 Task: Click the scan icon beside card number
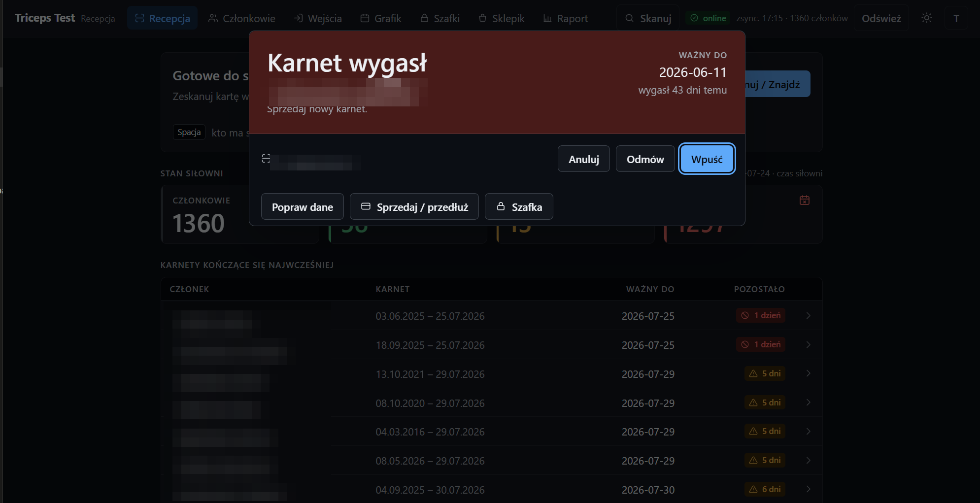(x=266, y=159)
